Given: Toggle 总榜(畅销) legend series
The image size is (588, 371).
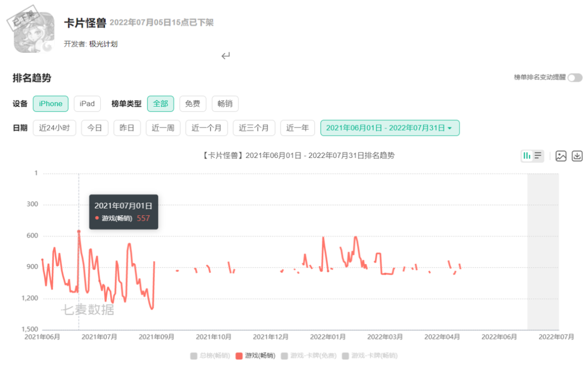Looking at the screenshot, I should [210, 356].
